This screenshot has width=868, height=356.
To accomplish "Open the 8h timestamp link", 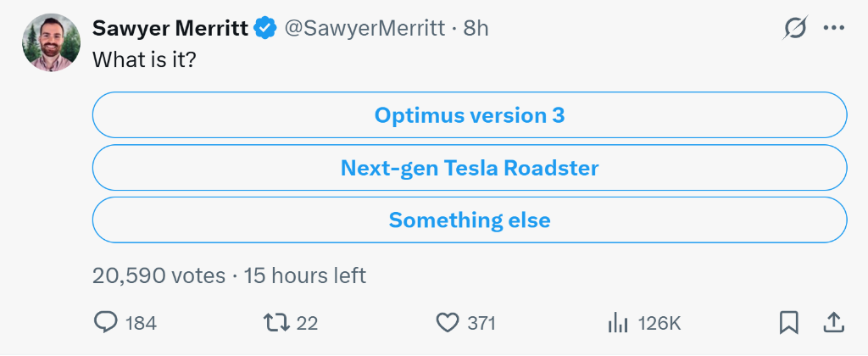I will tap(476, 28).
